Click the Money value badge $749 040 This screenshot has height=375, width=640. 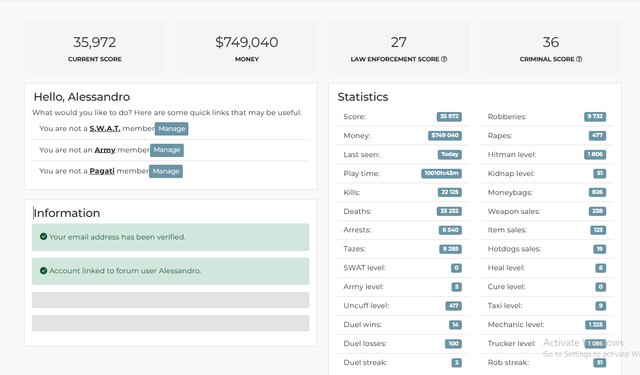pos(445,135)
